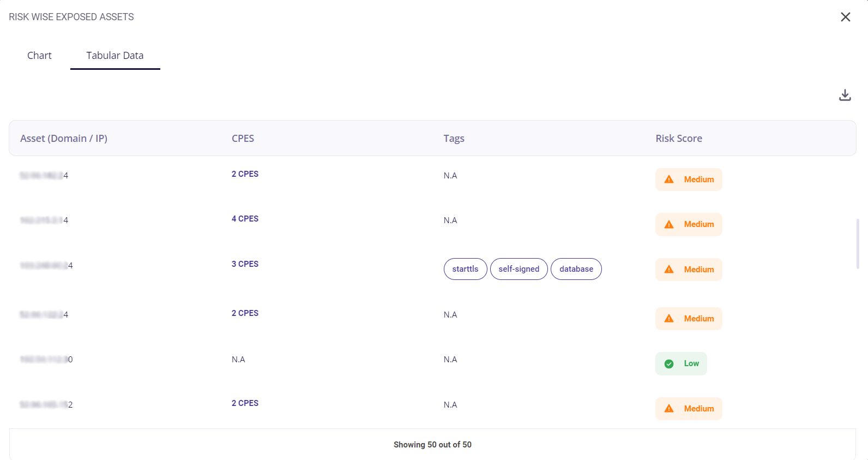Screen dimensions: 868x460
Task: Select the Tabular Data tab
Action: (115, 55)
